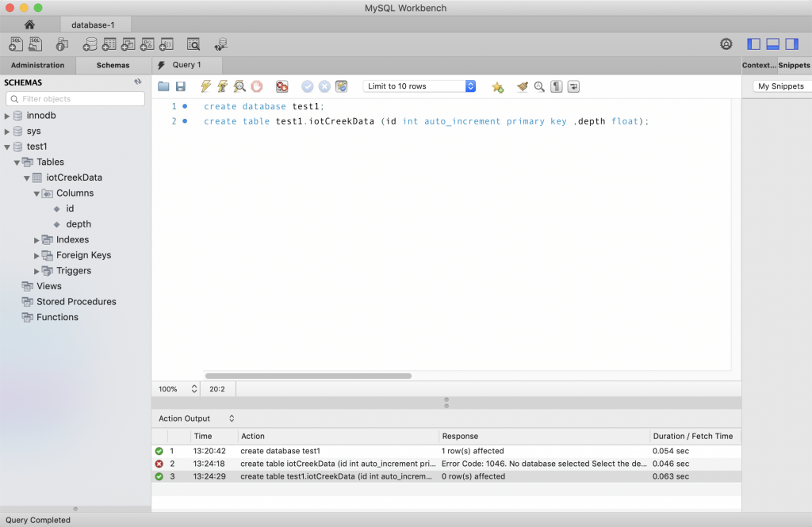Expand the Indexes node
This screenshot has width=812, height=527.
(36, 240)
